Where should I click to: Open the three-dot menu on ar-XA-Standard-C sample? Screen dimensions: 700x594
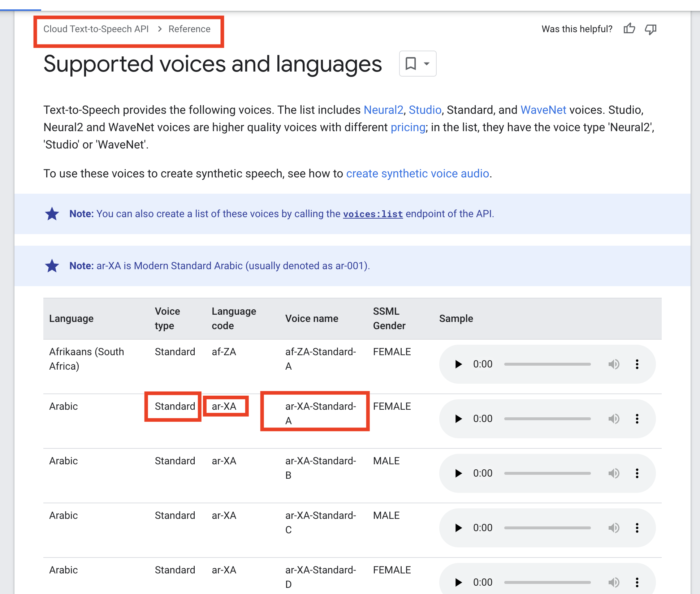[x=637, y=528]
